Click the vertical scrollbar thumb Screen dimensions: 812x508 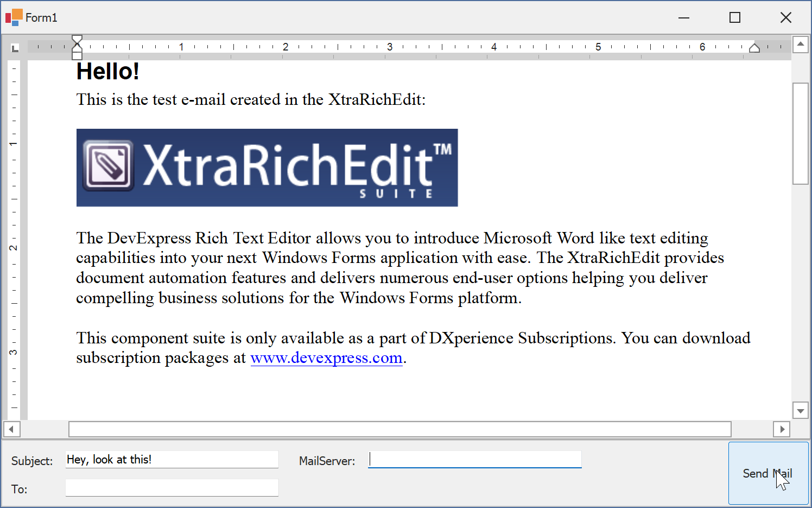(x=801, y=134)
